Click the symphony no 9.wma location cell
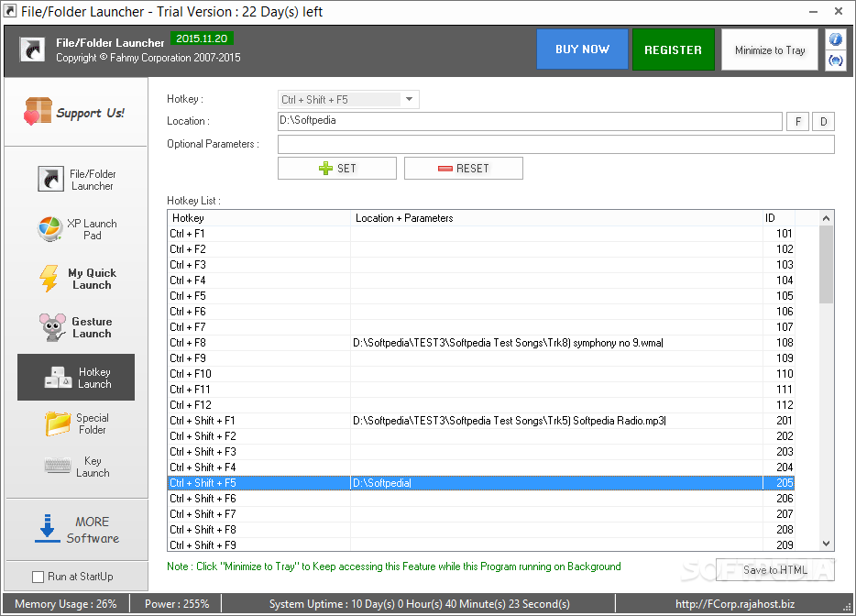This screenshot has height=616, width=856. [556, 343]
